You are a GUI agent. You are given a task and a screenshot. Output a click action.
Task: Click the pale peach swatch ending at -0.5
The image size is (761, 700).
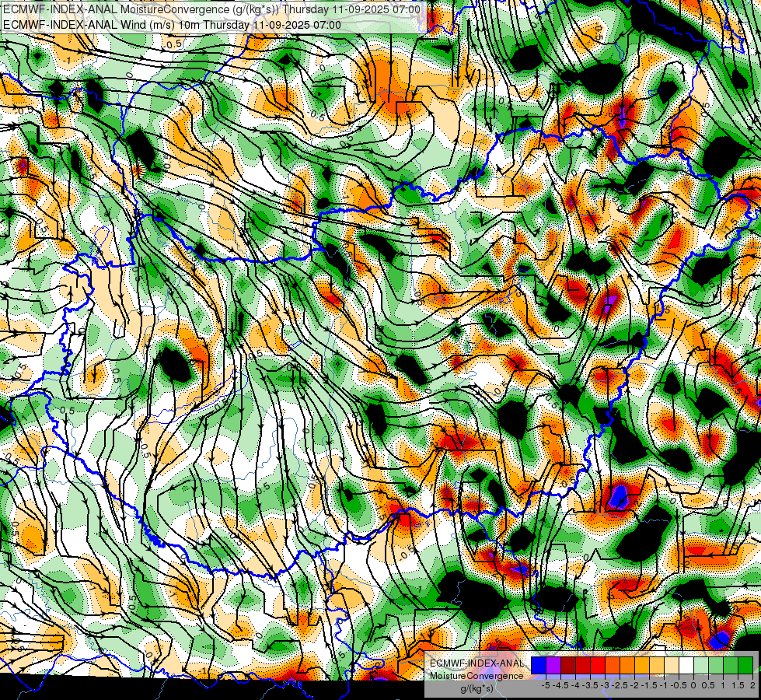pos(672,666)
